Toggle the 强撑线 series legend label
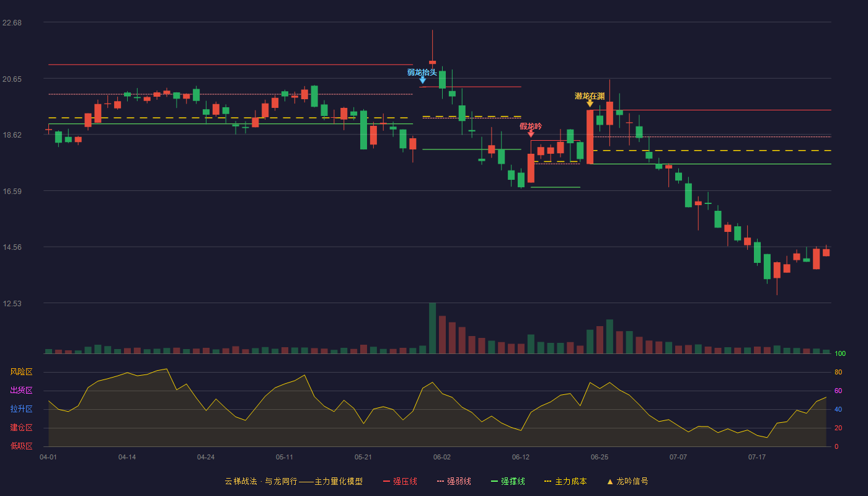This screenshot has height=496, width=868. (513, 481)
